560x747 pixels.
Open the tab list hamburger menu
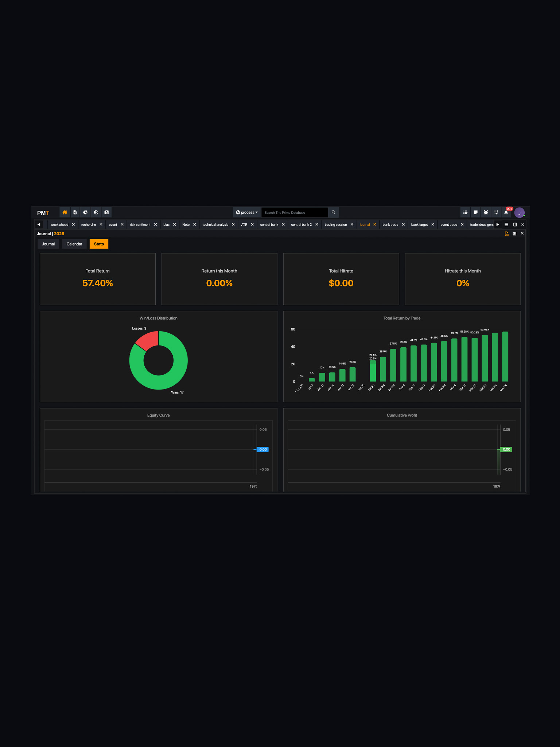(x=506, y=224)
